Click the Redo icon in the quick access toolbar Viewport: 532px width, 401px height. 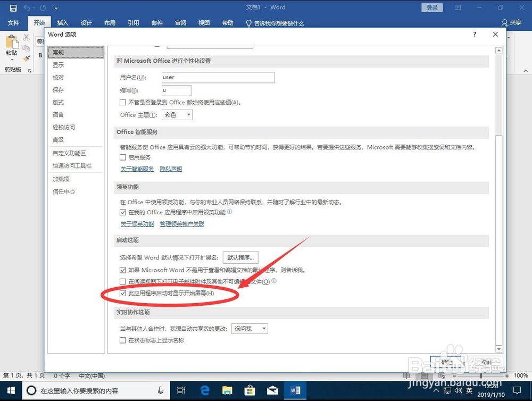(43, 8)
